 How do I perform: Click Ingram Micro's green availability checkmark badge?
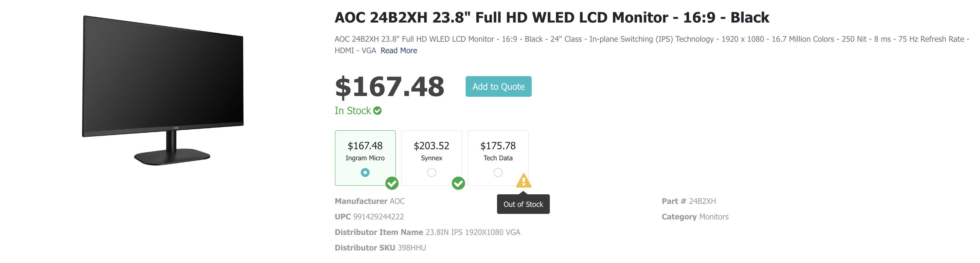tap(392, 184)
